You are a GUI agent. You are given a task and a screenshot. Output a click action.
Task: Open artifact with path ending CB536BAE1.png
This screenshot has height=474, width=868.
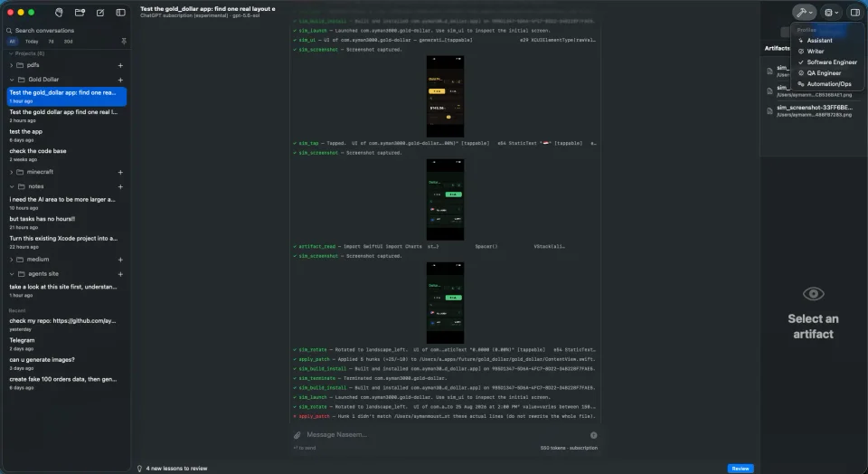[x=813, y=91]
